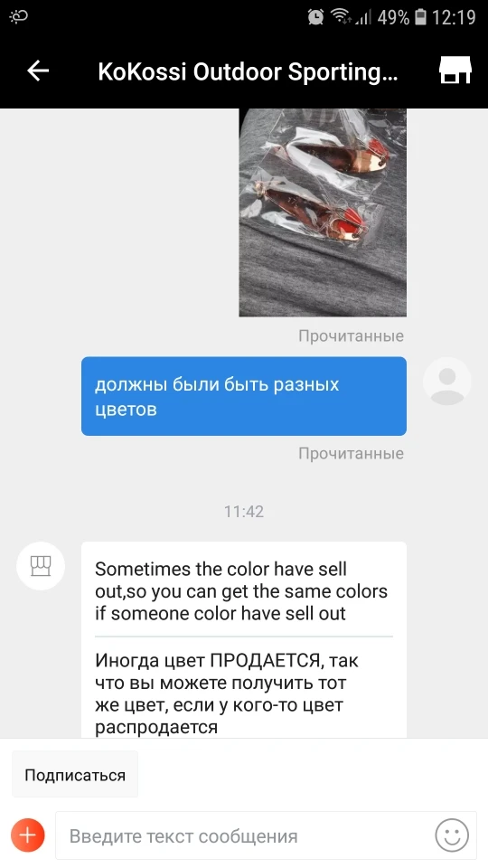Tap the Wi-Fi status bar icon
This screenshot has width=488, height=868.
(x=340, y=17)
